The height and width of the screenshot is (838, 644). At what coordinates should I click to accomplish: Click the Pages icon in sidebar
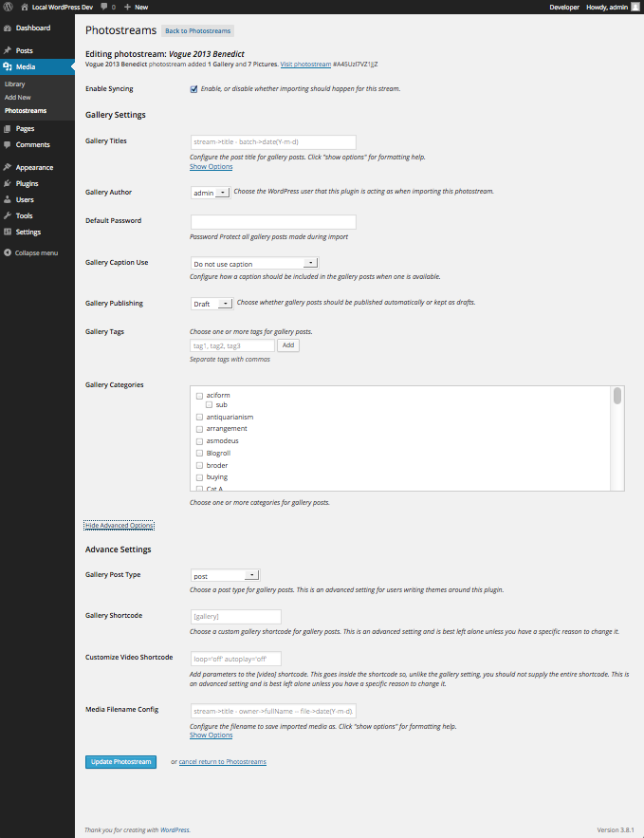tap(8, 129)
